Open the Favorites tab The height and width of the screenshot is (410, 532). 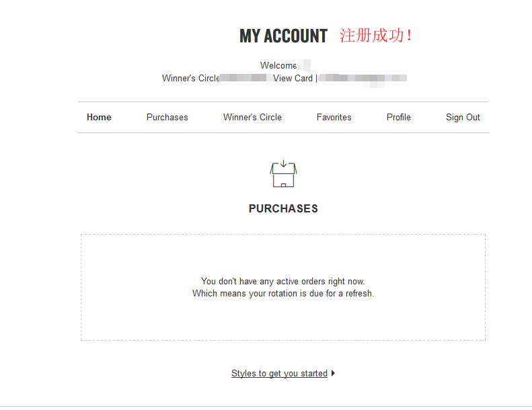point(334,117)
